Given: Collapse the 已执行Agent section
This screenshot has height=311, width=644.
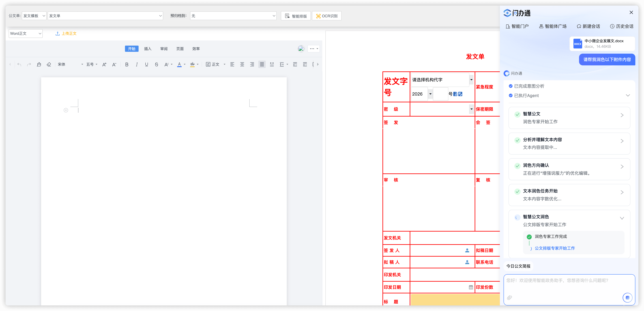Looking at the screenshot, I should 628,95.
